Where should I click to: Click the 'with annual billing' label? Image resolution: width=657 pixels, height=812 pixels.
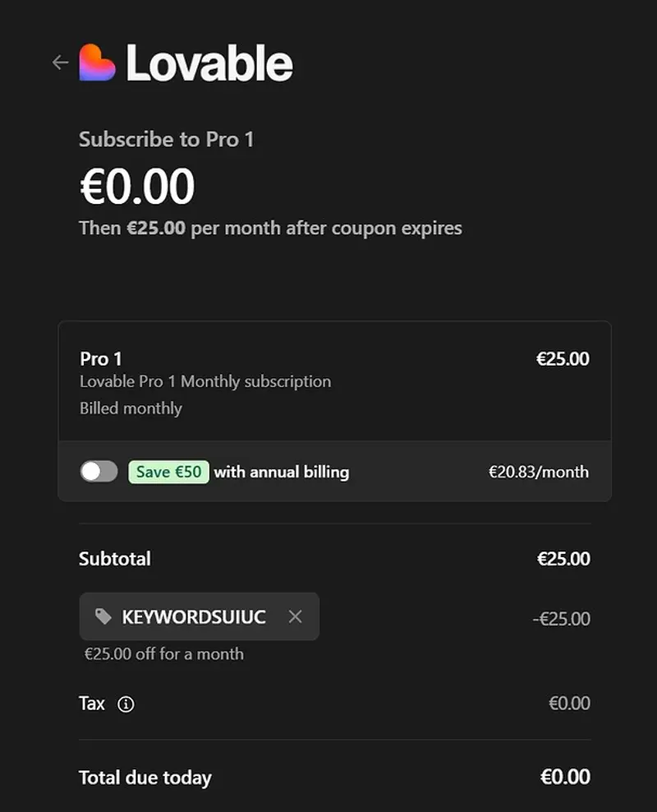tap(282, 472)
